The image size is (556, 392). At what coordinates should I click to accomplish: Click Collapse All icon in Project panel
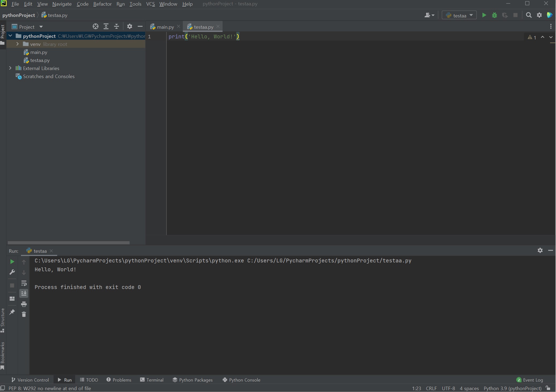(x=117, y=26)
